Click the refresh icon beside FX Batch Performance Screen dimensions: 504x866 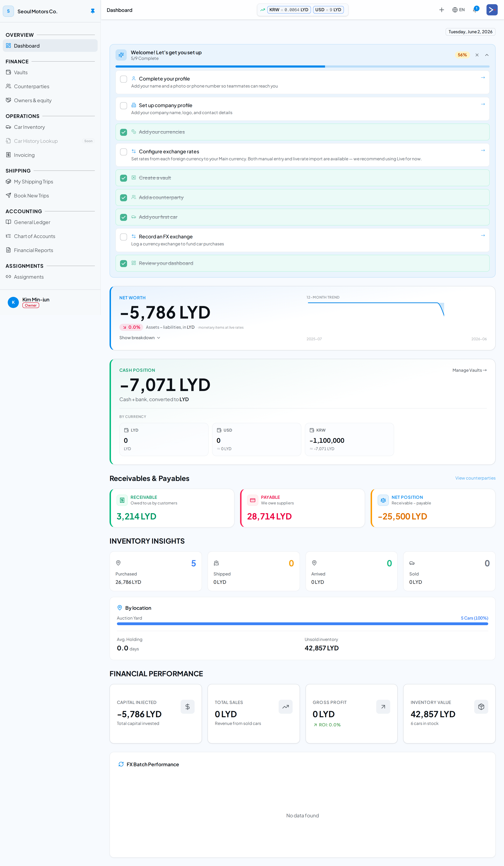pyautogui.click(x=121, y=764)
